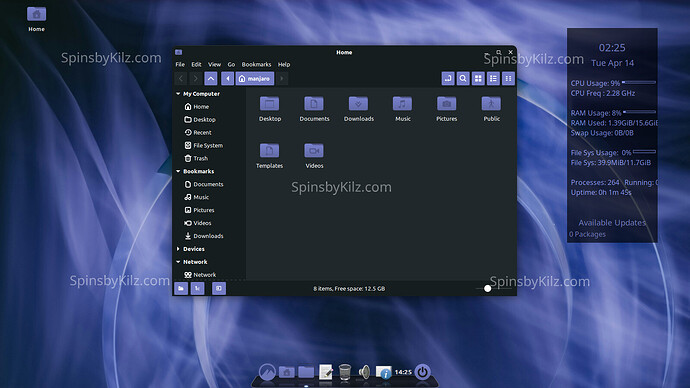Collapse the Network section
The width and height of the screenshot is (690, 388).
(x=178, y=262)
